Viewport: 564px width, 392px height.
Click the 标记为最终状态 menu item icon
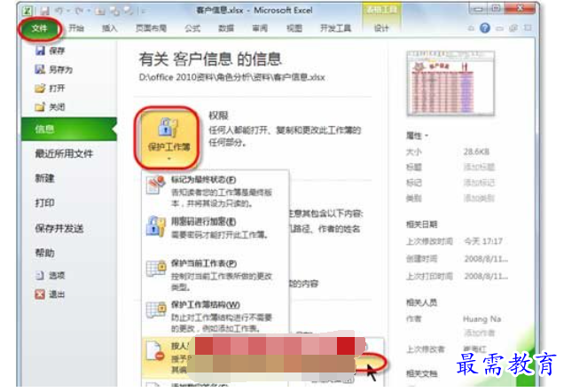click(156, 185)
